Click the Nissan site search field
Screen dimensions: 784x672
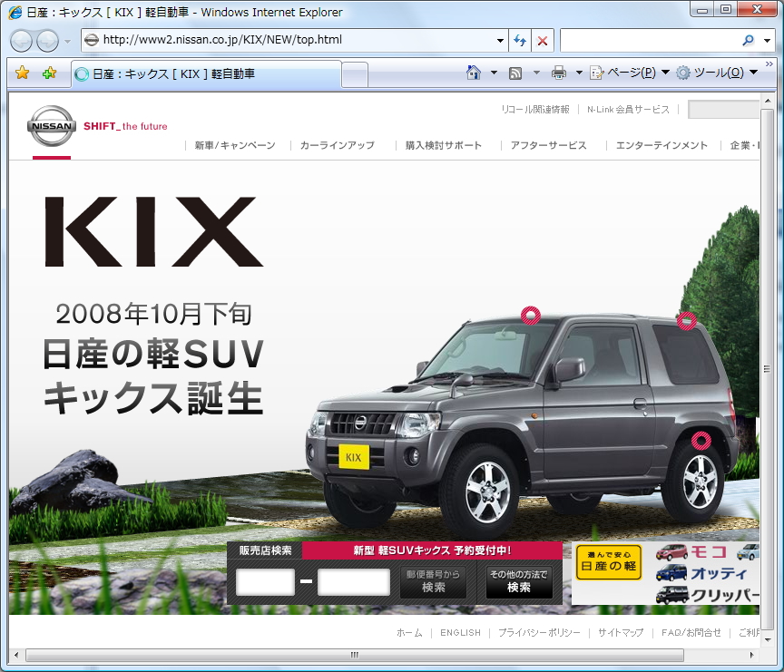pyautogui.click(x=723, y=110)
